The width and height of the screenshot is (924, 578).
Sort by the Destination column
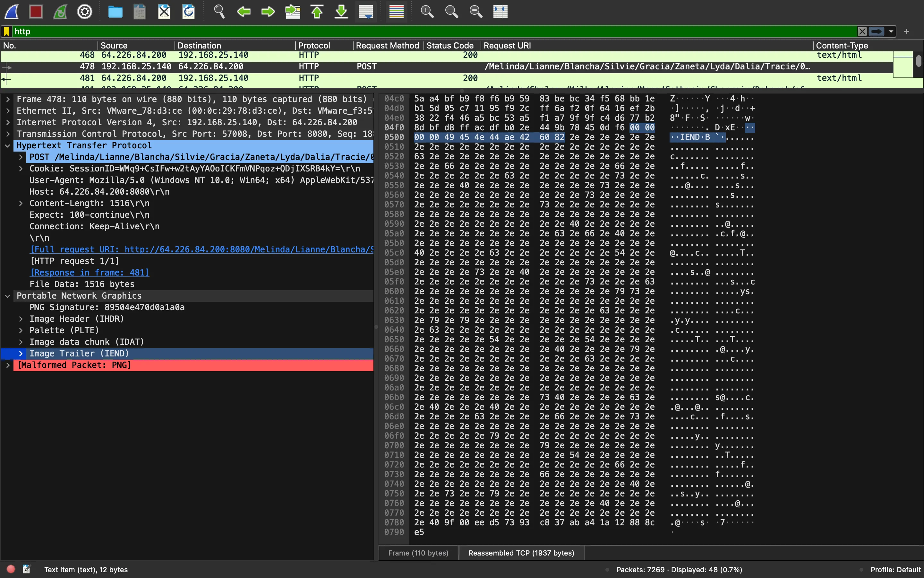(x=235, y=46)
